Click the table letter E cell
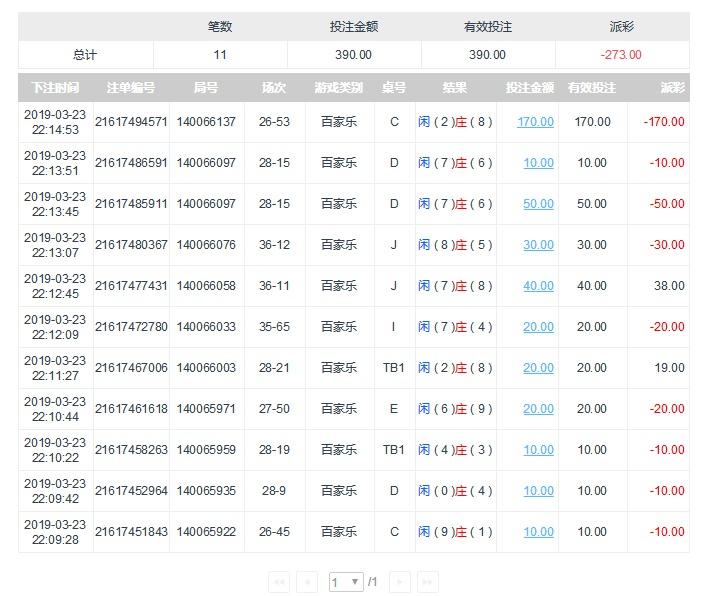 pos(394,408)
